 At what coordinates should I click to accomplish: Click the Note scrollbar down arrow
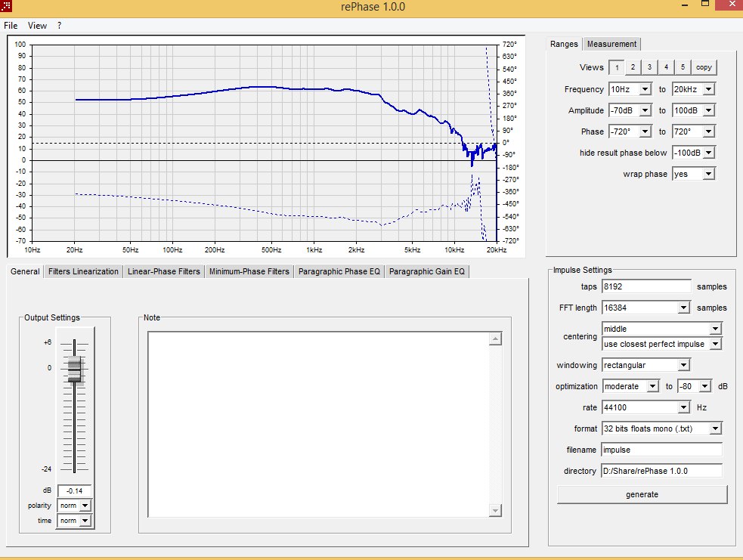[x=495, y=511]
